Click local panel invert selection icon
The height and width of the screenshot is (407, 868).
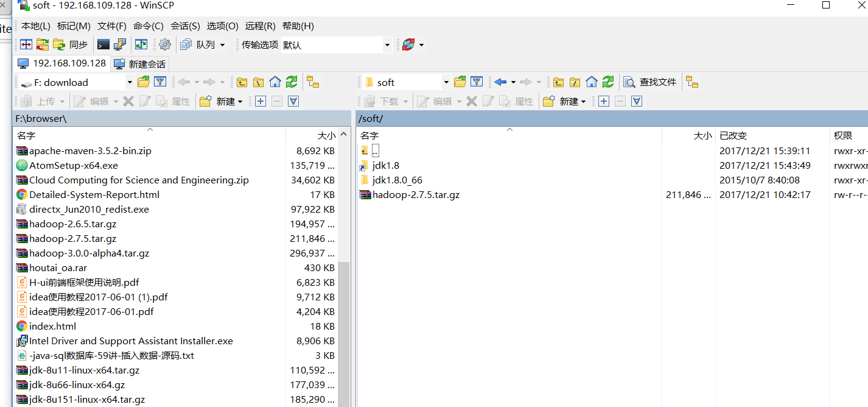tap(293, 101)
